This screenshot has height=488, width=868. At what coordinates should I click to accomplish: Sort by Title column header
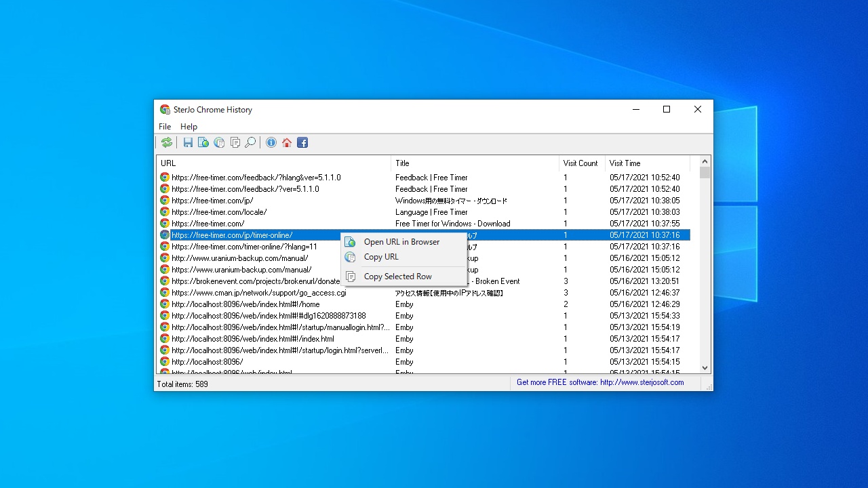pos(475,163)
